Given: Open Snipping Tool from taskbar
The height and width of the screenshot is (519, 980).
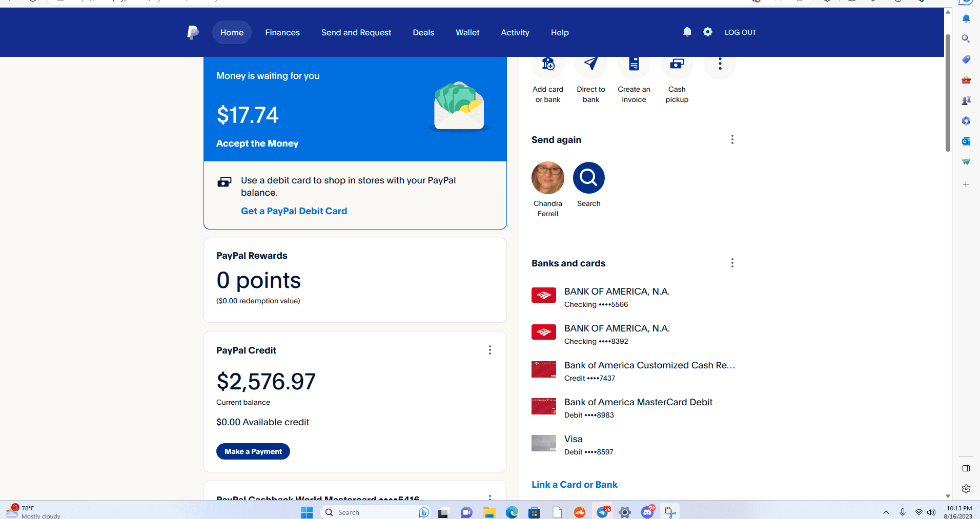Looking at the screenshot, I should [x=670, y=512].
